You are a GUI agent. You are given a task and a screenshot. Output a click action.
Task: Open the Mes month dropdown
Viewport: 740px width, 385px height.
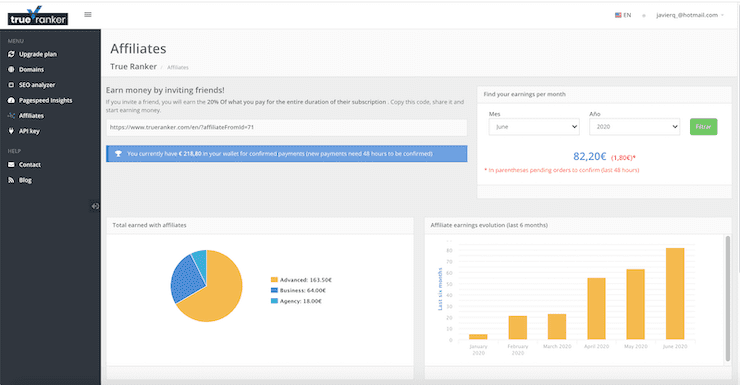534,126
